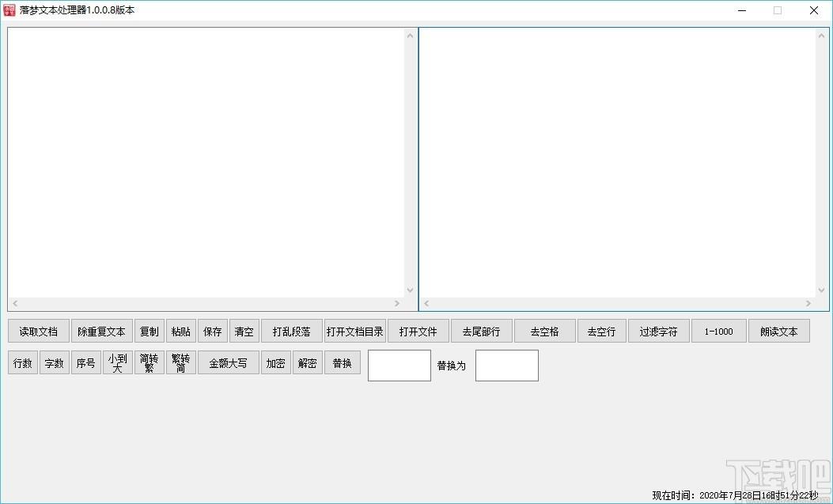This screenshot has width=833, height=504.
Task: Click the 1-1000 button
Action: coord(719,332)
